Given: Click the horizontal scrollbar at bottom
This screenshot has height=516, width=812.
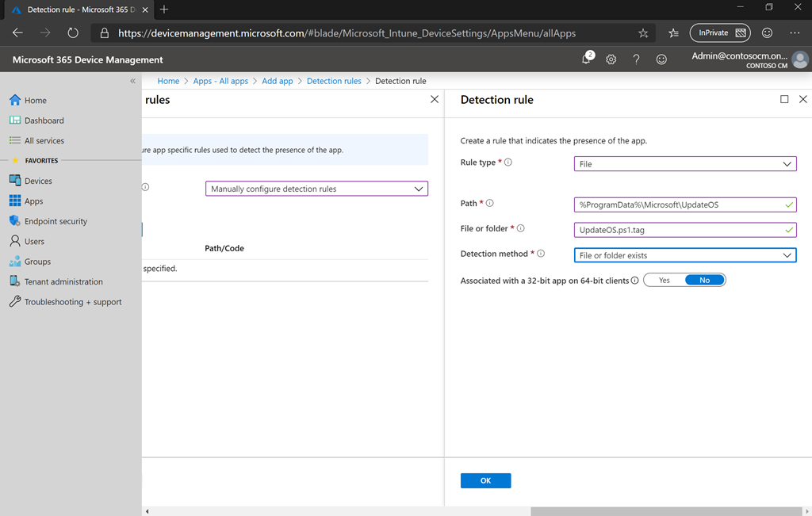Looking at the screenshot, I should pyautogui.click(x=666, y=511).
